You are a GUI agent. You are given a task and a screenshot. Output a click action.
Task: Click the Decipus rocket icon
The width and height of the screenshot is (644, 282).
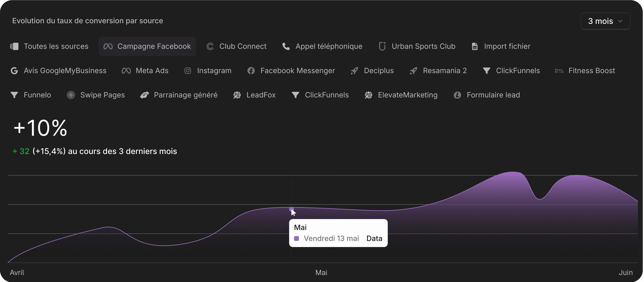(355, 71)
